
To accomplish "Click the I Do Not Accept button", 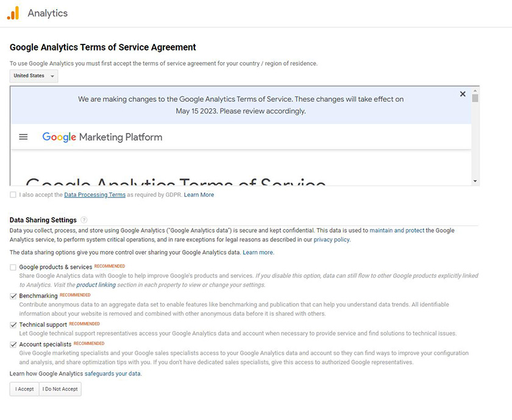I will [60, 389].
